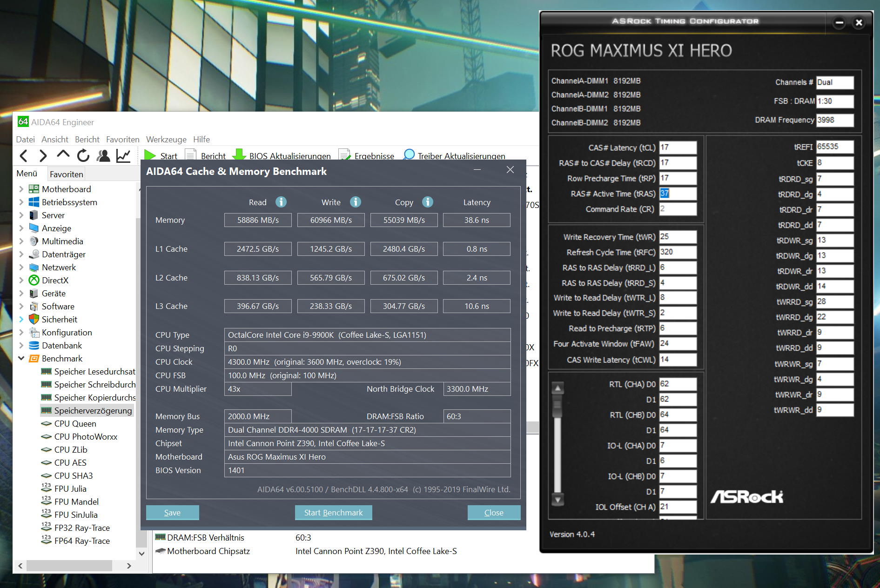Minimize the ASRock Timing Configurator window
880x588 pixels.
tap(840, 22)
